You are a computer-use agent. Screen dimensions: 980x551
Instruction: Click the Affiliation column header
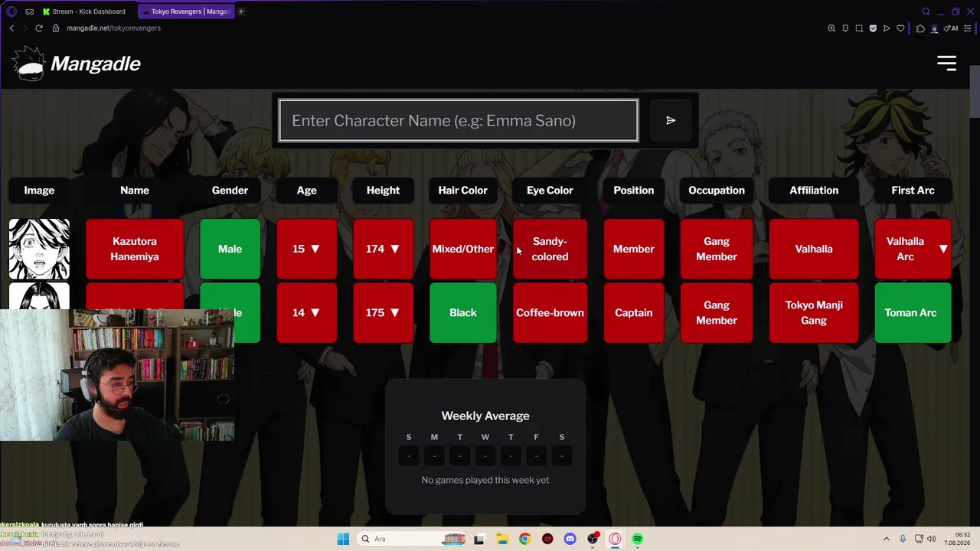coord(814,191)
